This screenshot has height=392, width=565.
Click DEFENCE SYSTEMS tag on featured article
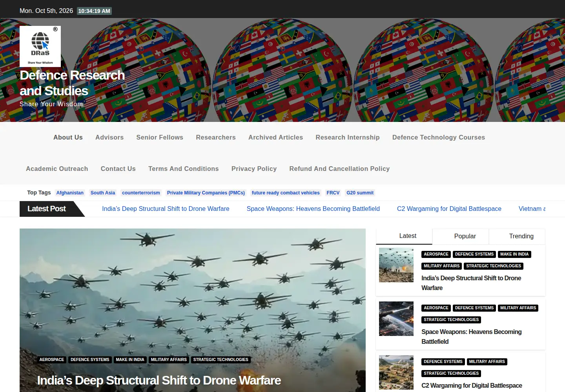coord(90,360)
